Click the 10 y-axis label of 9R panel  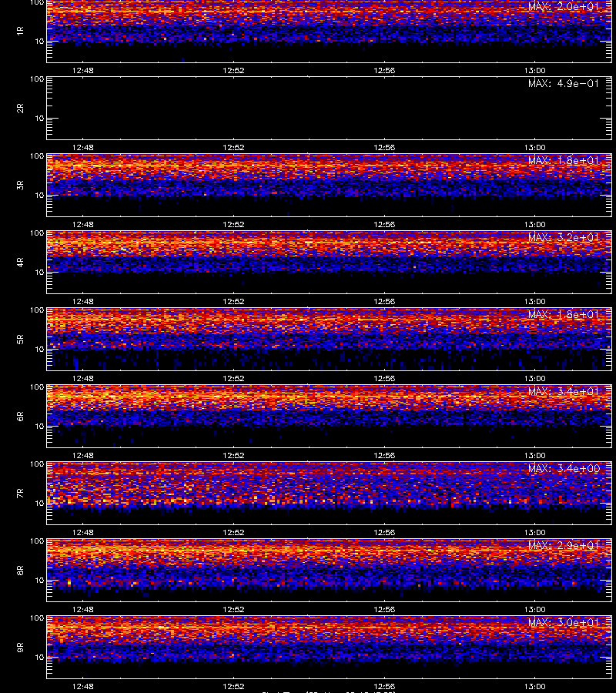[39, 658]
